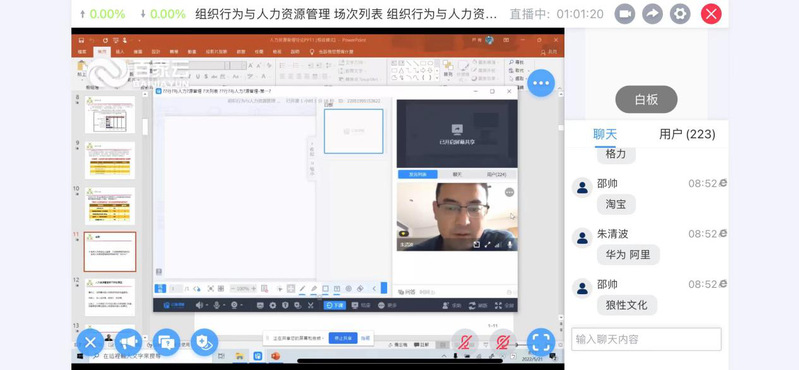Open the PowerPoint 檔案 menu

click(x=82, y=51)
